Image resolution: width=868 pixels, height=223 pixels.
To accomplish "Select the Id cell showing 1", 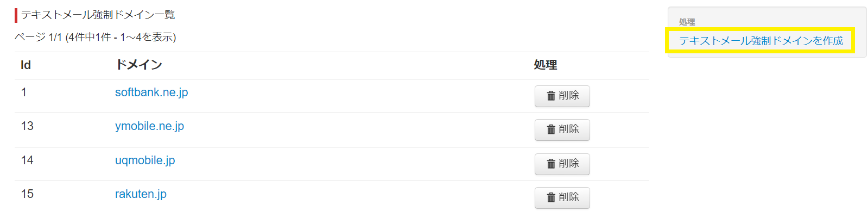I will [x=24, y=92].
